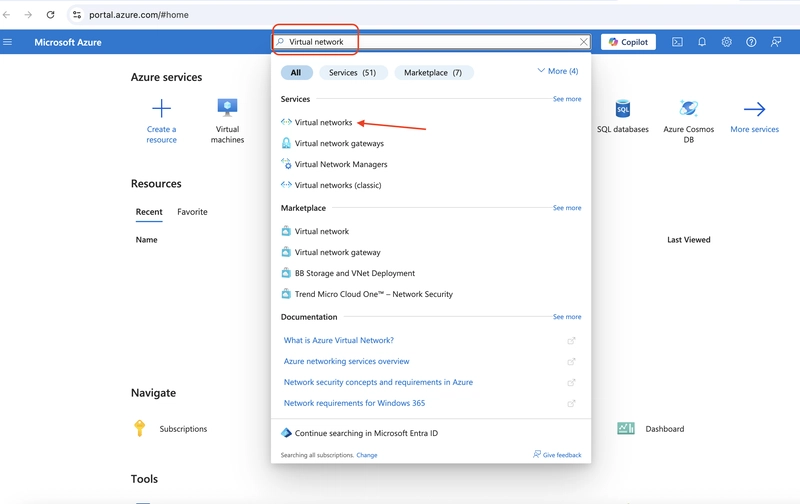Clear the search box text

click(x=584, y=42)
